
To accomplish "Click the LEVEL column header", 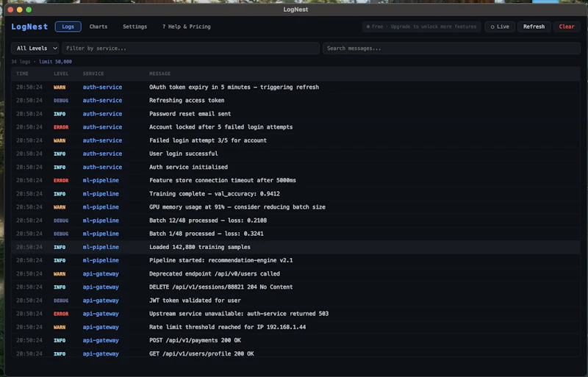I will [61, 73].
